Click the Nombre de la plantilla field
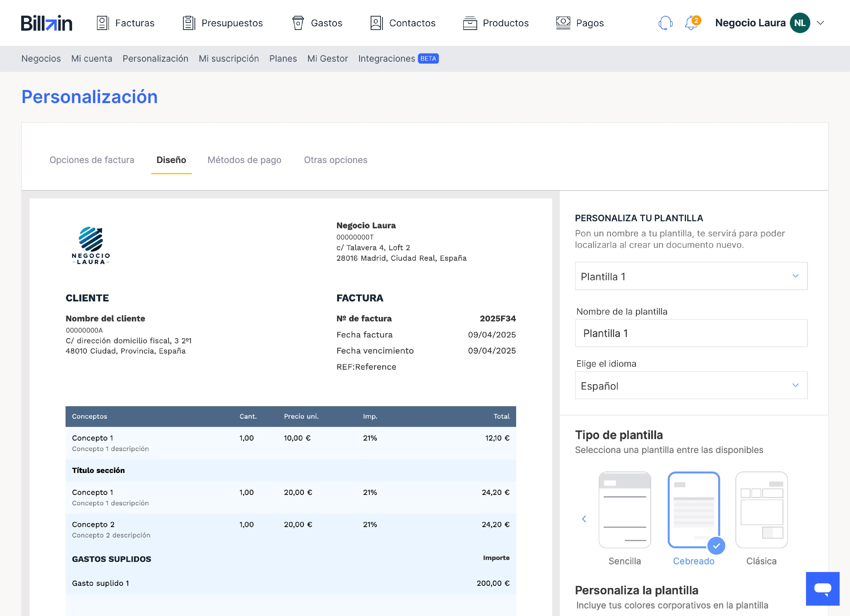 click(x=691, y=333)
